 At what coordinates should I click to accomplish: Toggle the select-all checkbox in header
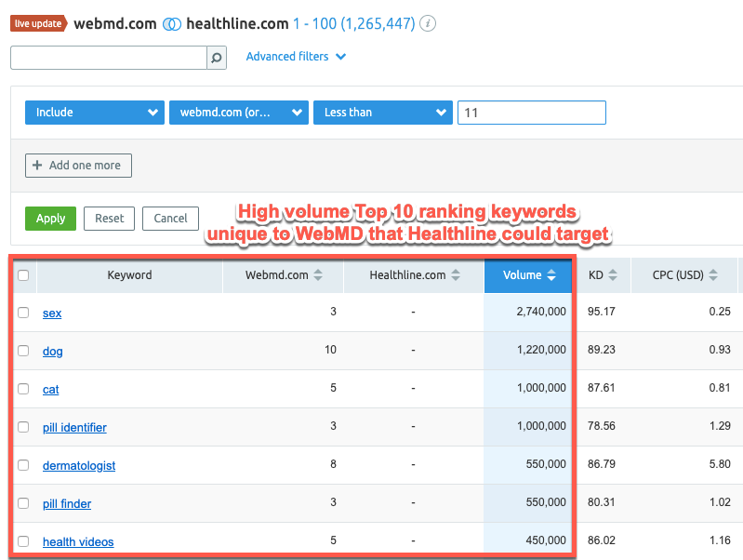(x=23, y=275)
